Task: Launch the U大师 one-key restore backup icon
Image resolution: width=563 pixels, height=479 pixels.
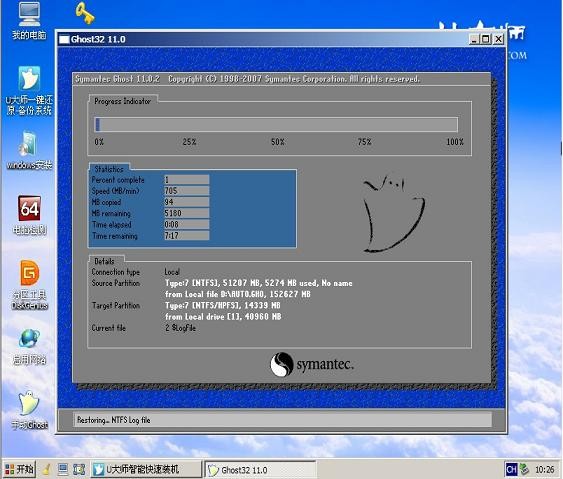Action: [29, 90]
